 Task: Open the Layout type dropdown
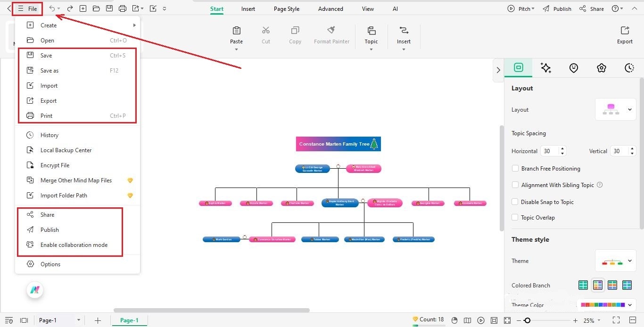(x=616, y=109)
